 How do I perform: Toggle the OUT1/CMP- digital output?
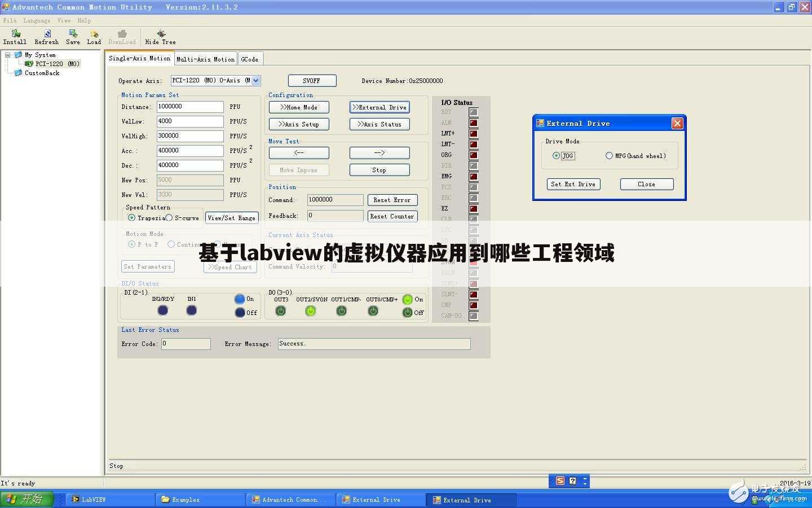pyautogui.click(x=342, y=310)
